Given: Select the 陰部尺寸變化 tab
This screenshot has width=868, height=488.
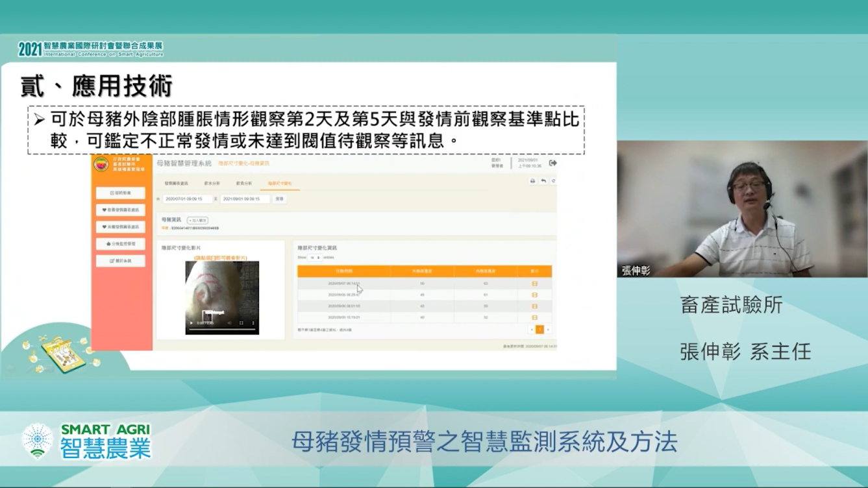Looking at the screenshot, I should 280,184.
